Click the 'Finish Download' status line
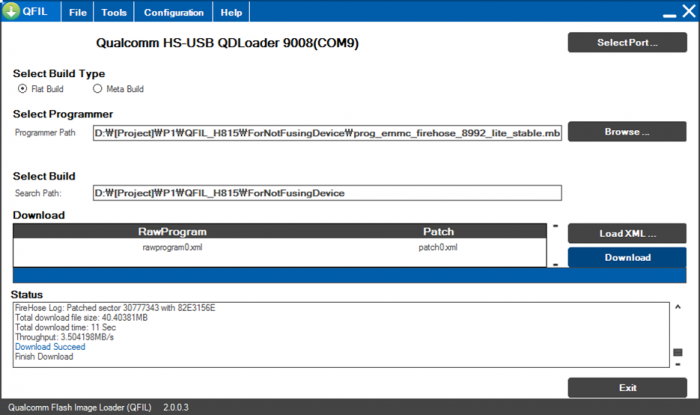The image size is (700, 415). 44,357
